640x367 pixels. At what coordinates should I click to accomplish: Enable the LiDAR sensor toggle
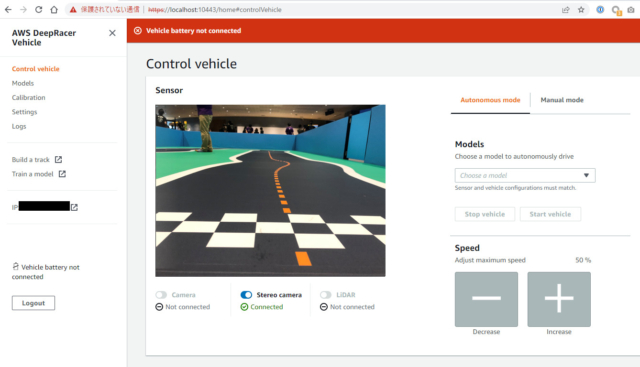click(x=326, y=295)
